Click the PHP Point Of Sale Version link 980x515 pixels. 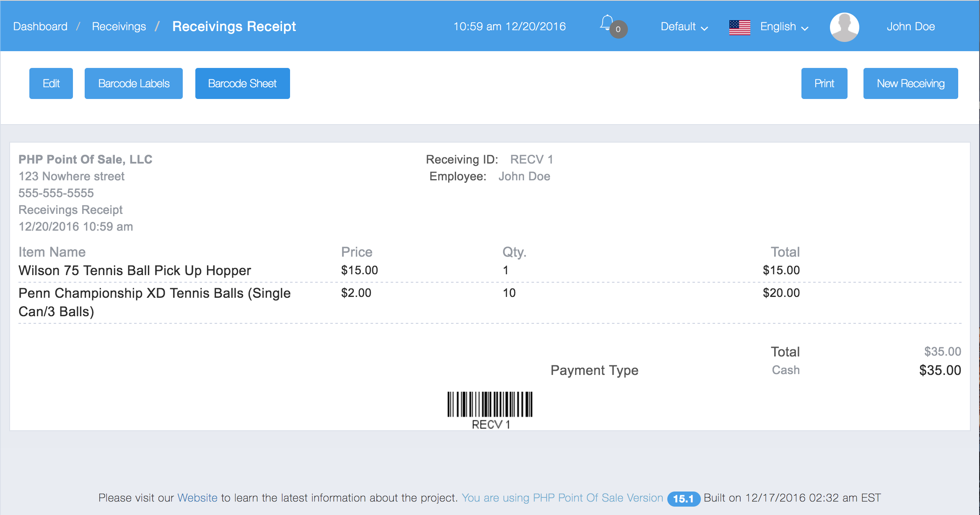(563, 498)
